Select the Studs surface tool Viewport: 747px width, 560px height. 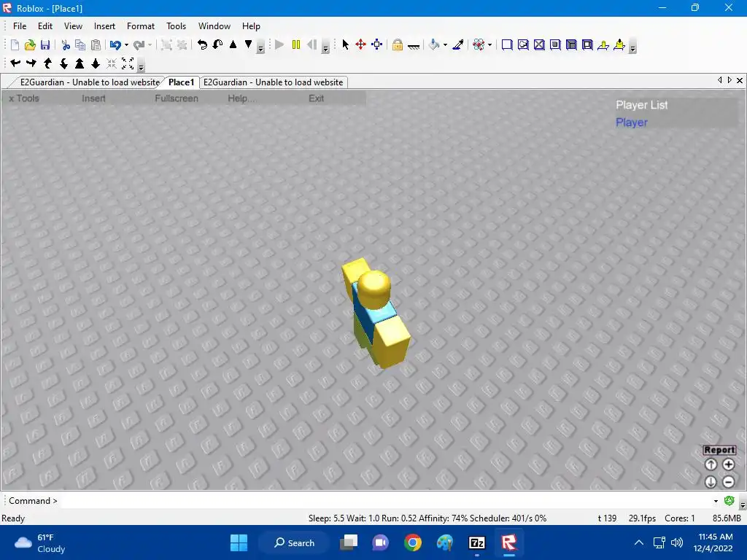pos(555,44)
